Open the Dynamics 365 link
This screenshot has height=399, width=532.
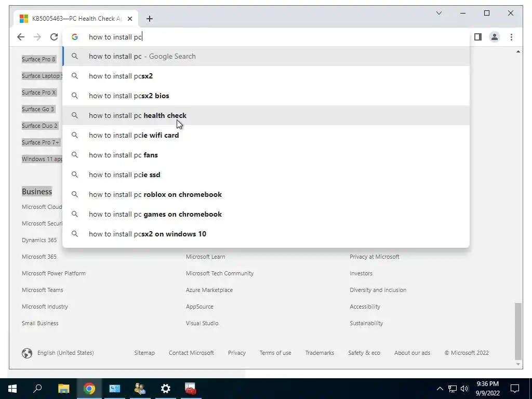point(39,240)
